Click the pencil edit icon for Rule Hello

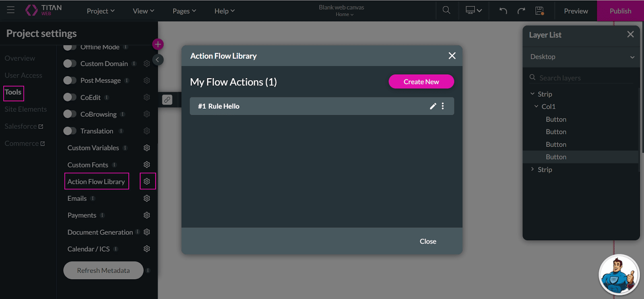click(433, 106)
